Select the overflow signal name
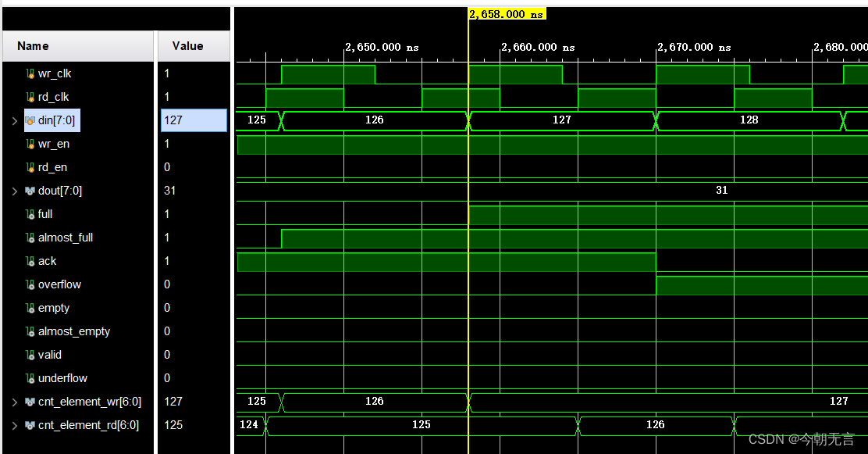The height and width of the screenshot is (454, 868). 60,284
